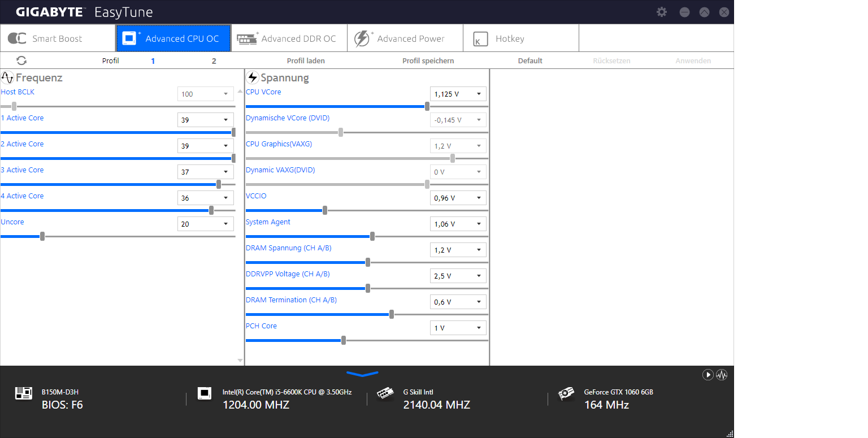Click the 164 MHz GPU clock reading
Screen dimensions: 868x438
coord(606,405)
